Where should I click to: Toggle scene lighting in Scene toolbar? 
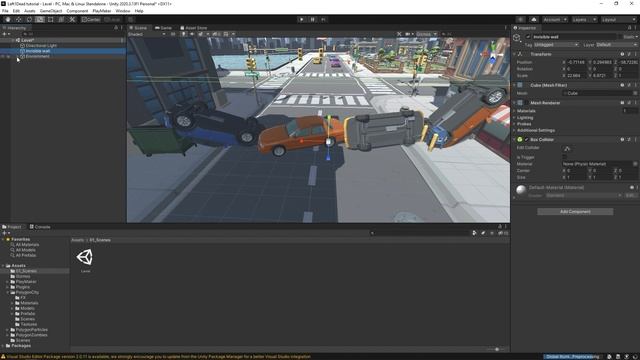[184, 34]
